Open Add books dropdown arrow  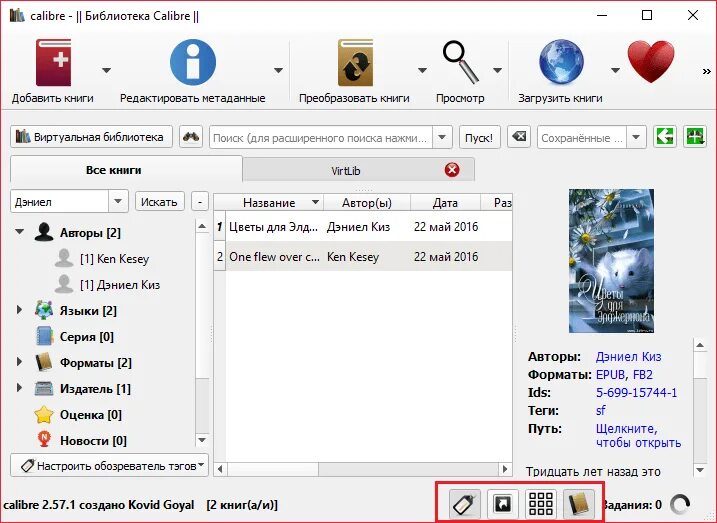coord(106,70)
